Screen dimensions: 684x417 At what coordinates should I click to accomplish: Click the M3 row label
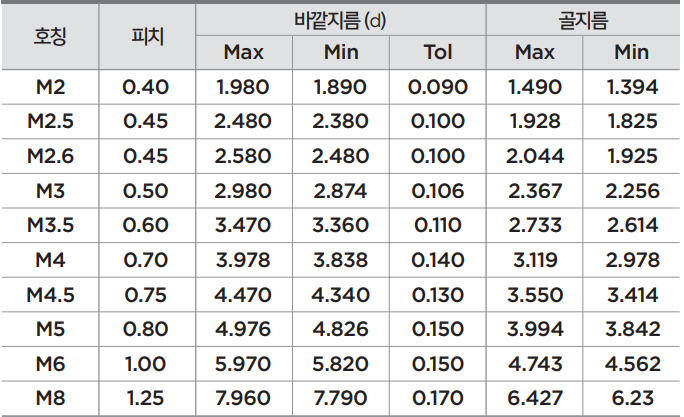[x=51, y=191]
